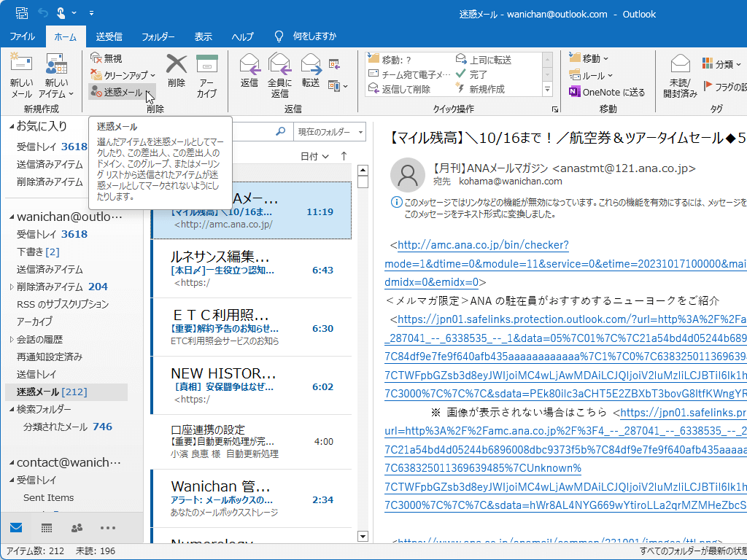Click the meeting reply icon in 返信 group

coord(334,64)
